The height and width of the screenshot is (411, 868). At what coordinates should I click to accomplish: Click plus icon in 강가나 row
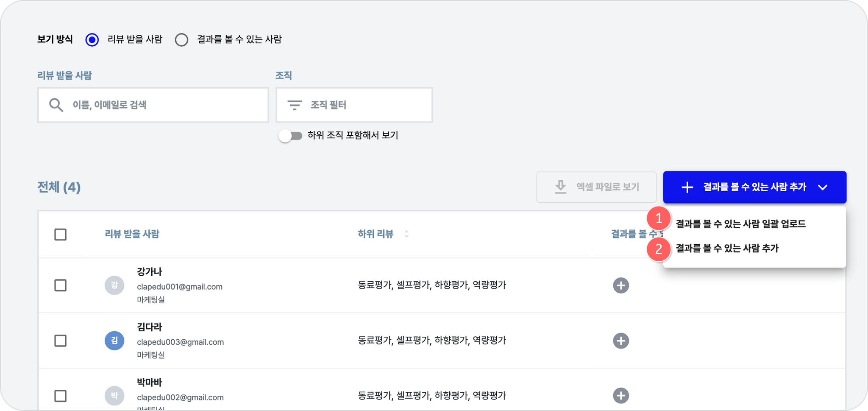pyautogui.click(x=620, y=285)
